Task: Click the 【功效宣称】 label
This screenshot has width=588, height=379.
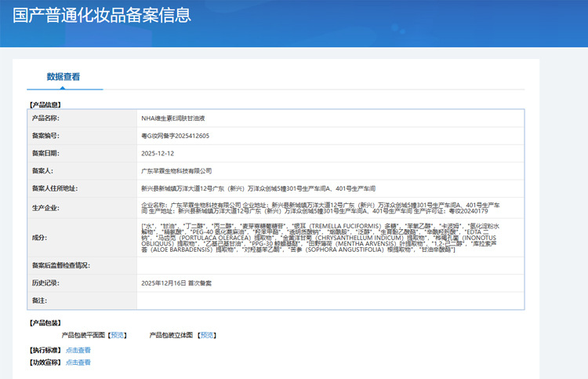Action: pyautogui.click(x=45, y=362)
